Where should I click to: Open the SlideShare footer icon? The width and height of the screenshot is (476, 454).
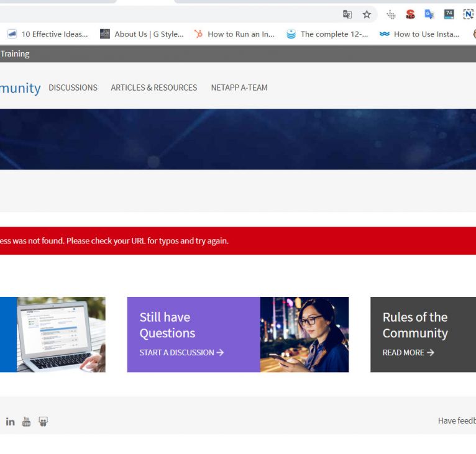(x=43, y=422)
